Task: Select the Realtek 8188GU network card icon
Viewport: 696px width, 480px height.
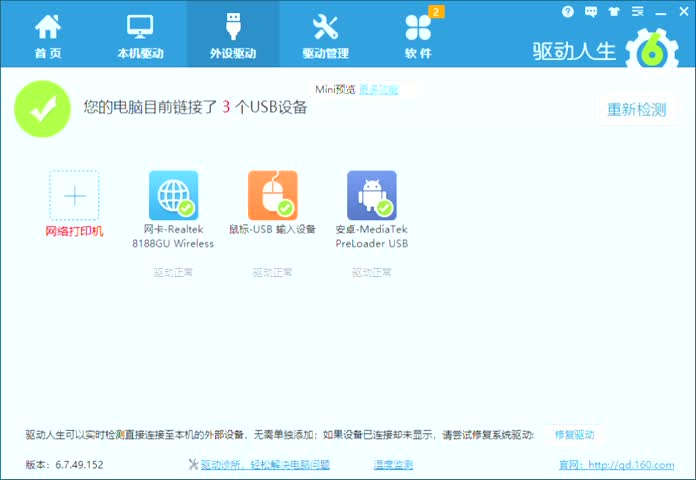Action: [x=174, y=195]
